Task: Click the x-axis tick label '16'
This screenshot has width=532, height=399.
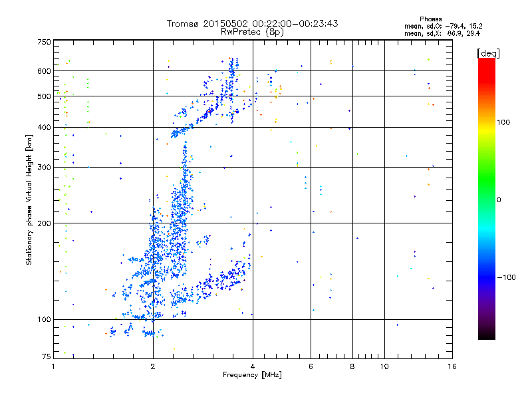Action: coord(452,366)
